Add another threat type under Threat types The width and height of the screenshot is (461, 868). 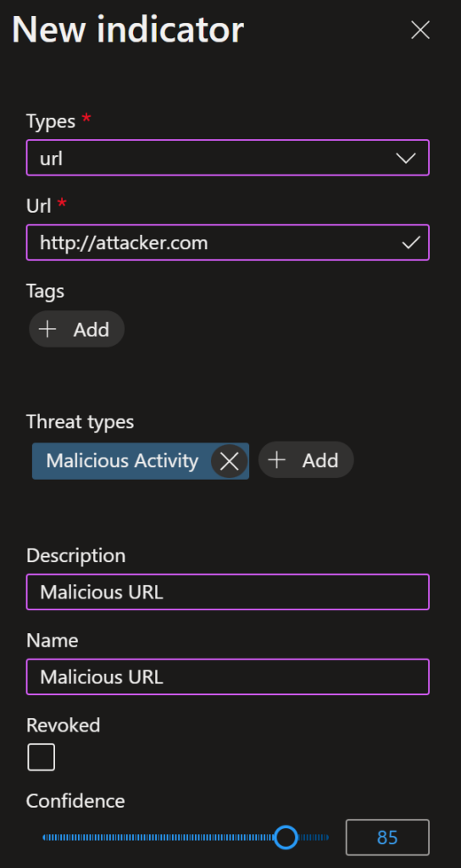tap(305, 460)
